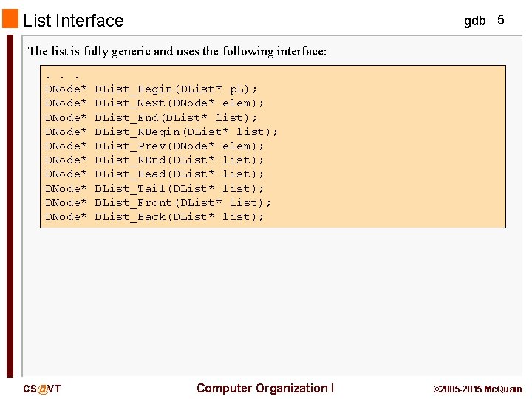This screenshot has width=532, height=399.
Task: Click the ©2005-2015 McQuain copyright notice
Action: (x=478, y=389)
